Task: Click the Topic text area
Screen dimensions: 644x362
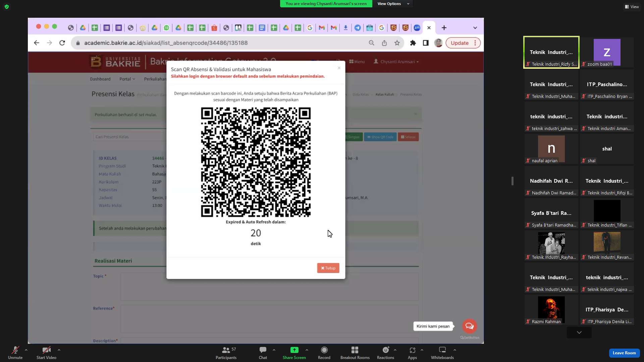Action: click(x=269, y=287)
